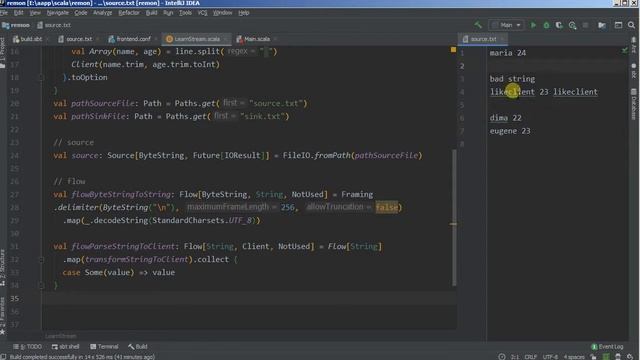Open the Code menu
Viewport: 640px width, 360px height.
[x=81, y=13]
